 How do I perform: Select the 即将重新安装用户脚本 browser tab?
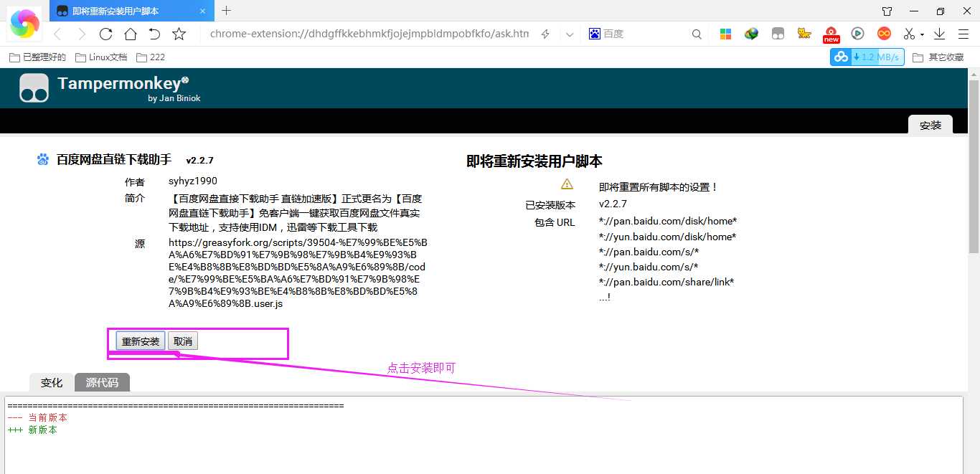(x=132, y=11)
